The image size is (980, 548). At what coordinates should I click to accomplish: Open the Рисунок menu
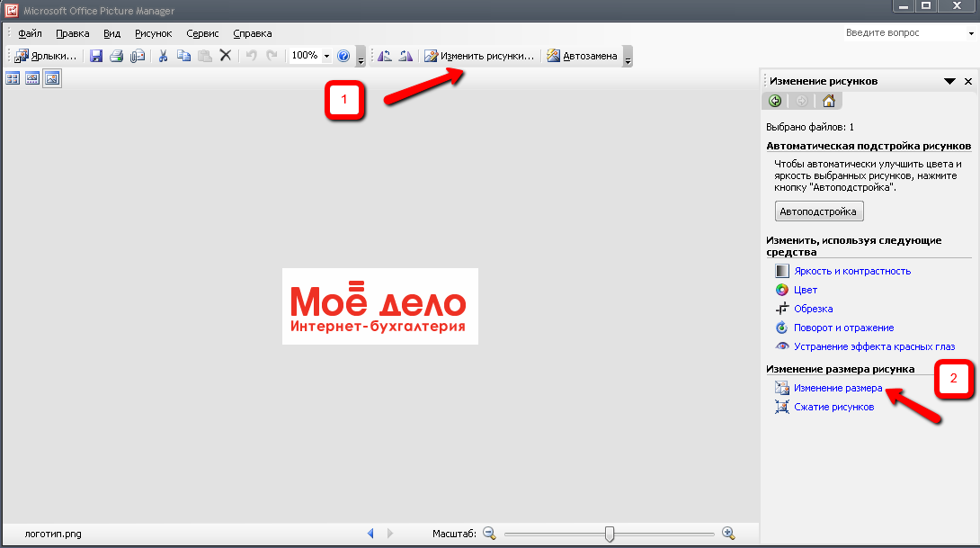(153, 33)
